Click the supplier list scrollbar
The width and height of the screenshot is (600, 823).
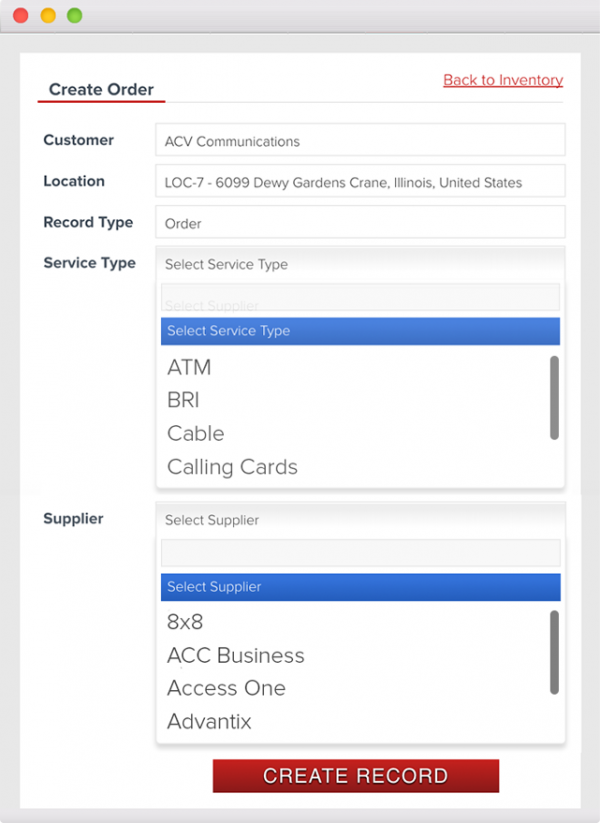point(554,652)
